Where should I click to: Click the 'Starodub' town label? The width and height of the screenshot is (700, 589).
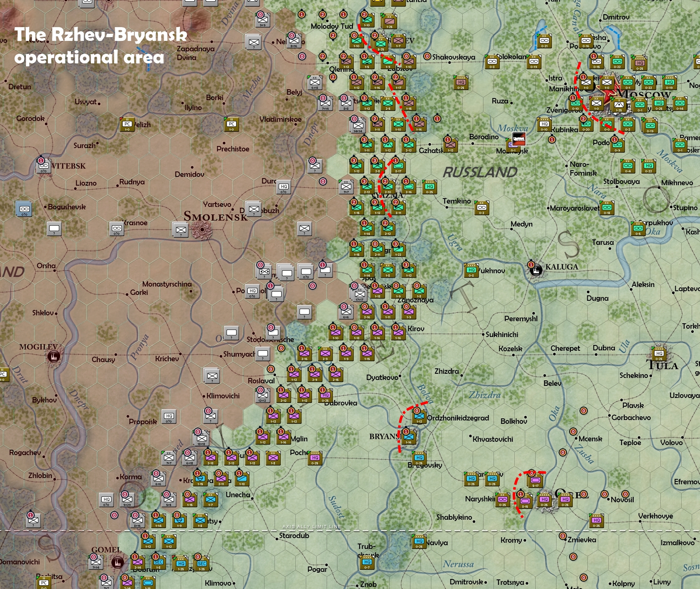(294, 536)
